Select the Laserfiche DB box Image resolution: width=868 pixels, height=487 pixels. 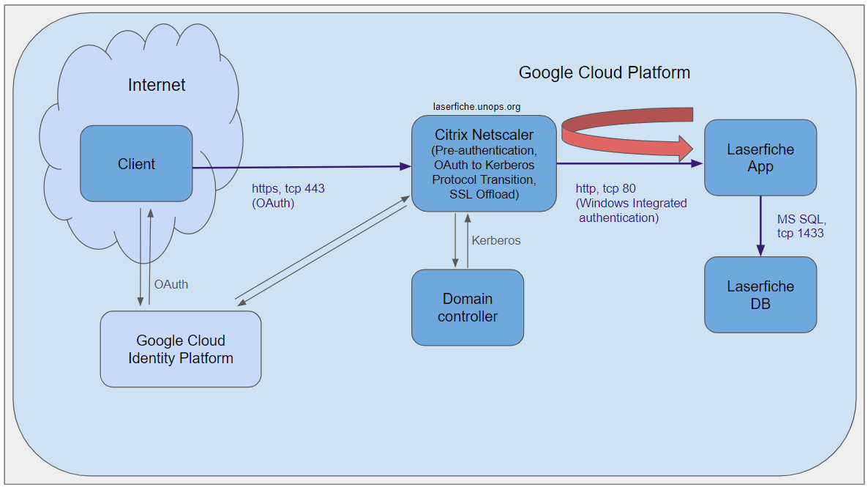click(760, 294)
